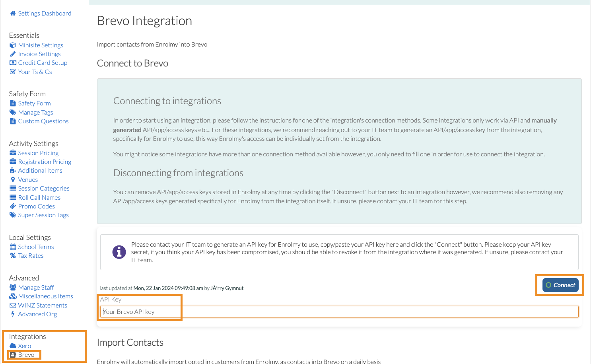Click the briefcase icon next to Session Pricing
The width and height of the screenshot is (591, 364).
pos(13,153)
